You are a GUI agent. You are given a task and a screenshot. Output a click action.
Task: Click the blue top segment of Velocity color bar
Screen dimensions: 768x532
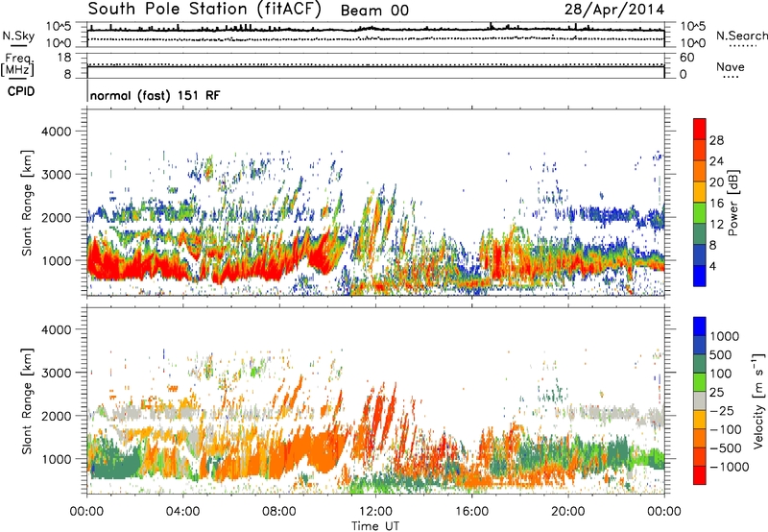[700, 326]
